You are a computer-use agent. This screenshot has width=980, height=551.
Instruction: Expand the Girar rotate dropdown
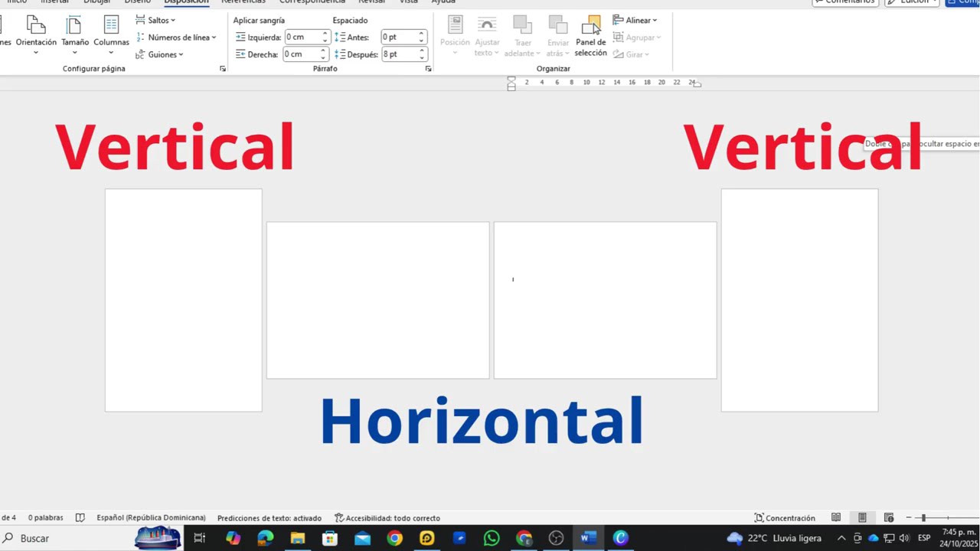tap(631, 54)
